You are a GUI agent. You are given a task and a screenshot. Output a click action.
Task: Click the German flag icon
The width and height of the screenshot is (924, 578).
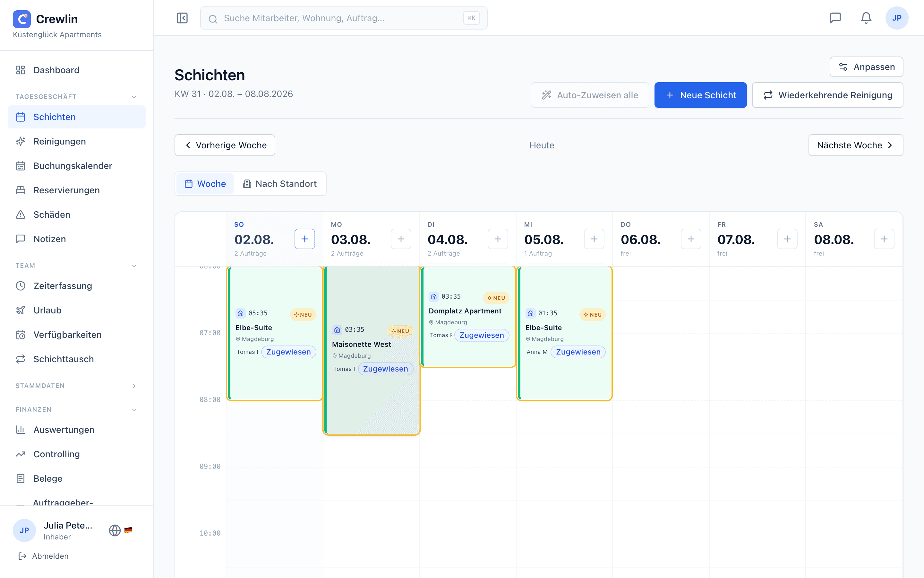(x=128, y=530)
